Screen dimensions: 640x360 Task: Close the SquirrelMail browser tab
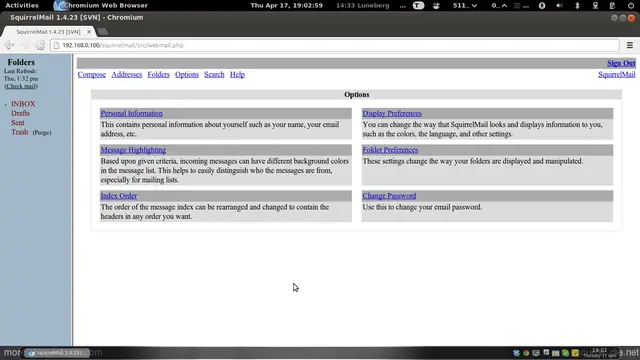89,31
